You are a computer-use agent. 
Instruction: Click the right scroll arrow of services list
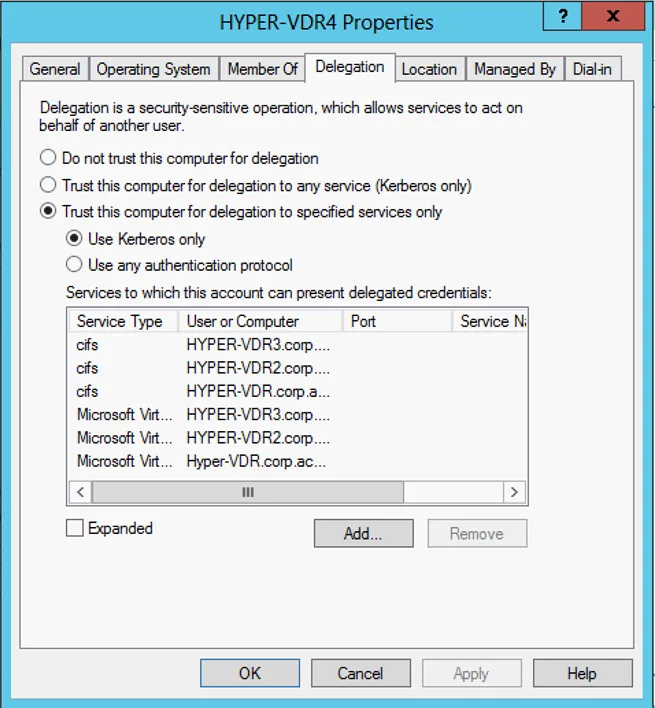[514, 492]
